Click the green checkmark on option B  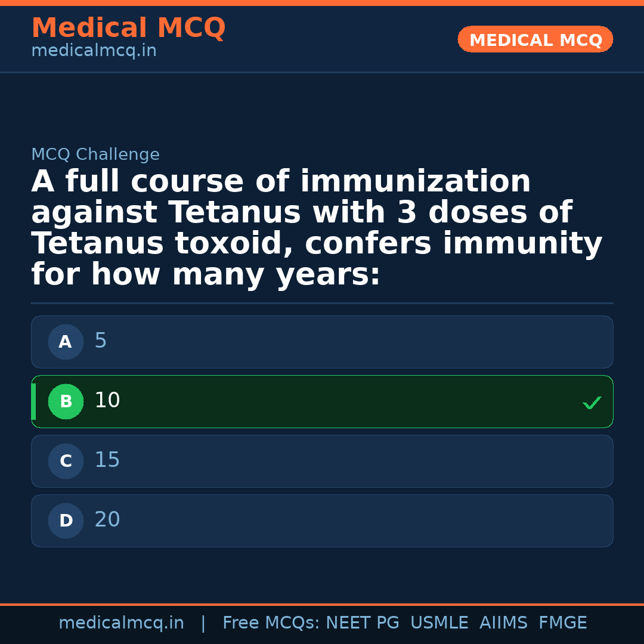pos(592,403)
